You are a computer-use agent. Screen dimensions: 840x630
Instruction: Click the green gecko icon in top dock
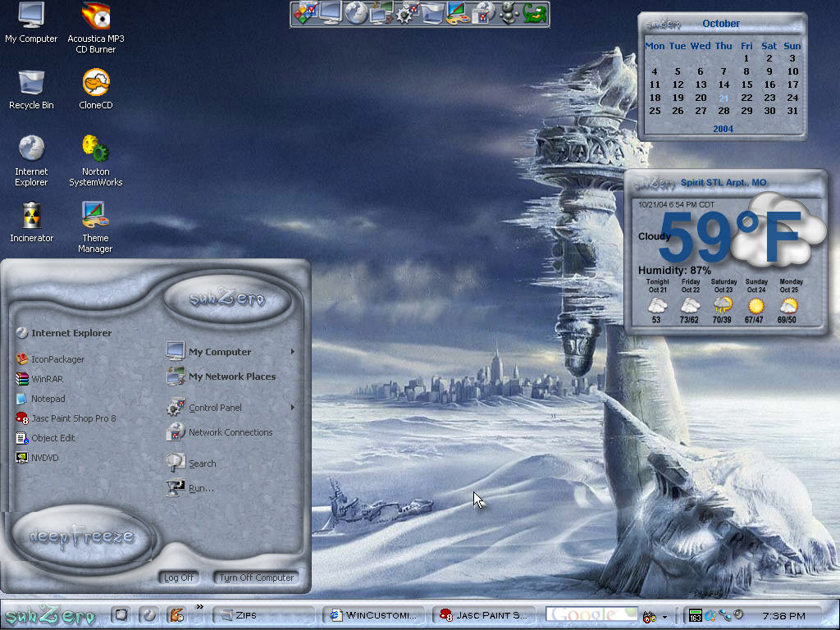click(x=535, y=13)
